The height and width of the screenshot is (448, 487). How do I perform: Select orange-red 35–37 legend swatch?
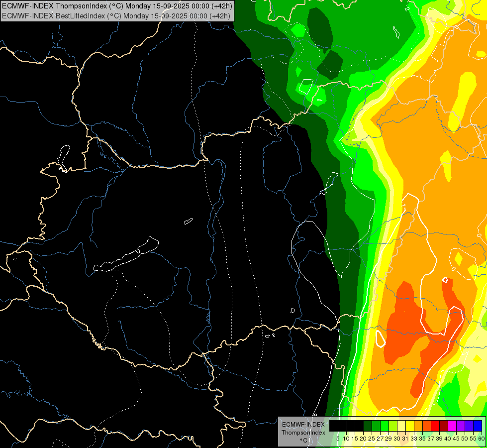click(x=427, y=426)
